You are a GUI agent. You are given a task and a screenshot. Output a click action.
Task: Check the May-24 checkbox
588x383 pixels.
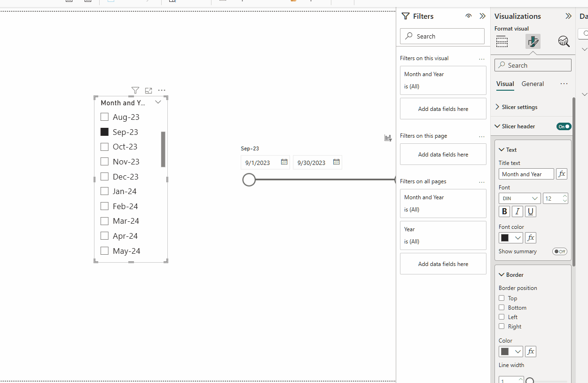click(x=104, y=250)
